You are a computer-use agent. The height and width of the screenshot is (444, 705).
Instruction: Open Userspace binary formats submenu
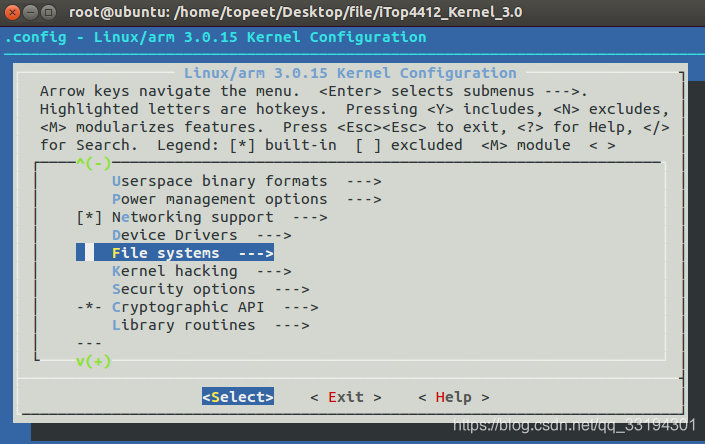[246, 181]
